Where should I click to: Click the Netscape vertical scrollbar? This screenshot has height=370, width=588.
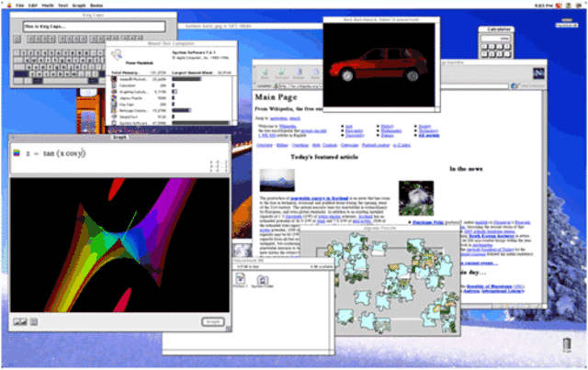point(544,196)
